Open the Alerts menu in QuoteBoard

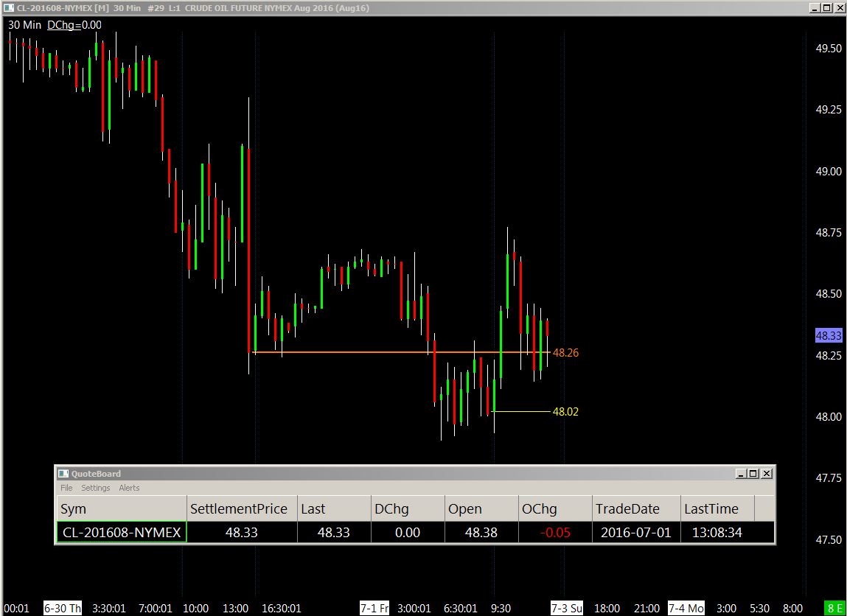(129, 488)
